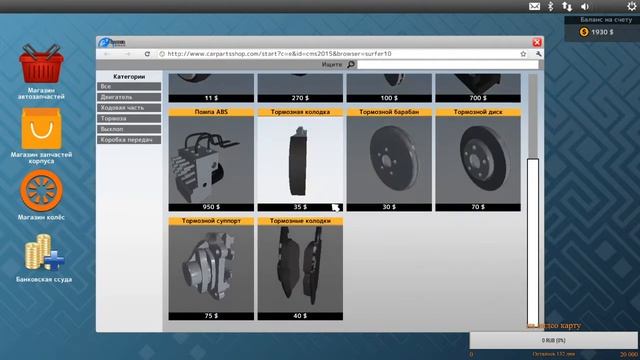This screenshot has height=360, width=640.
Task: Click the 1930 $ account balance
Action: click(602, 32)
